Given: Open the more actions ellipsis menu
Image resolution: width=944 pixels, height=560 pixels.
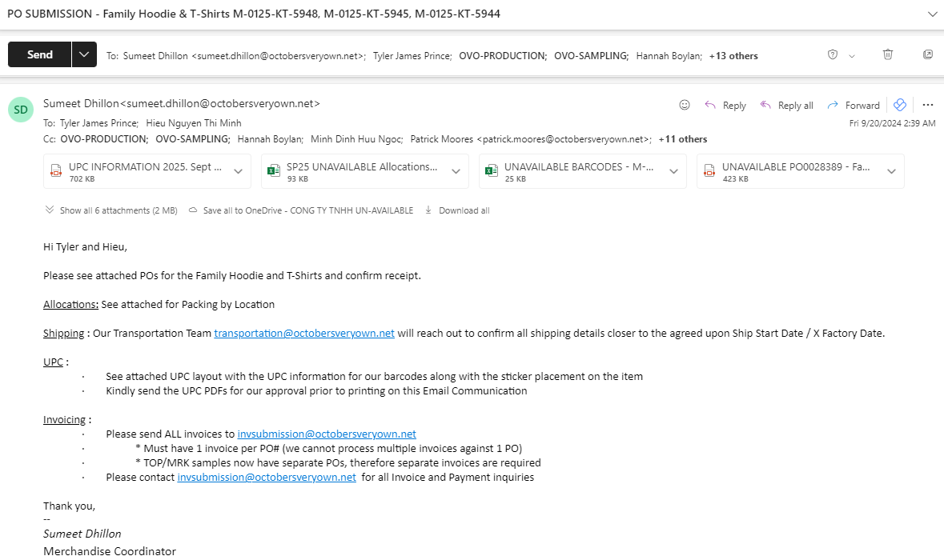Looking at the screenshot, I should (928, 105).
